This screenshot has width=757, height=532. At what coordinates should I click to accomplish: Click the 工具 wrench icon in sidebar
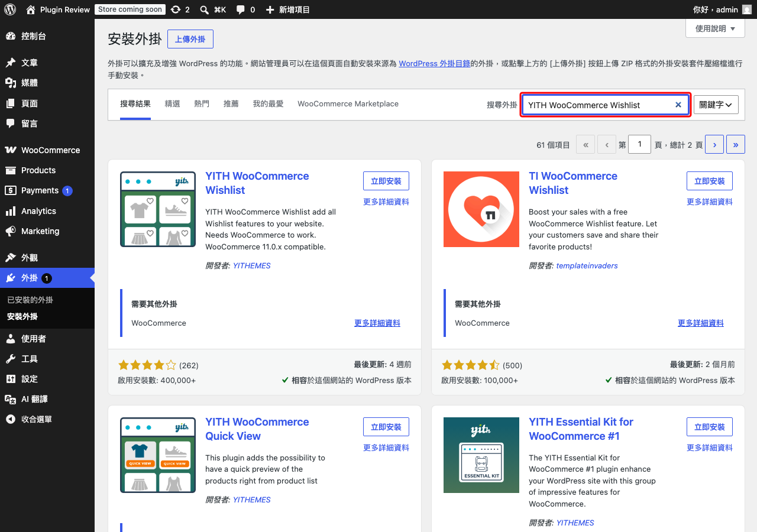click(x=11, y=359)
